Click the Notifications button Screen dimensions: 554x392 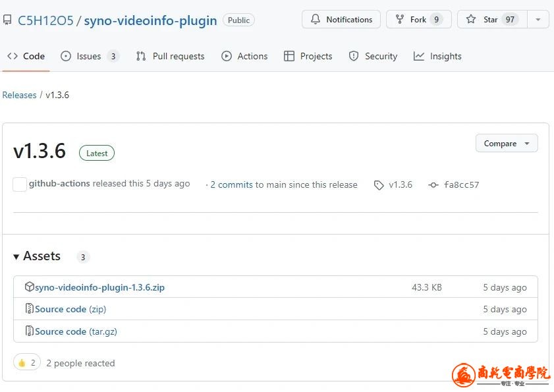(341, 19)
